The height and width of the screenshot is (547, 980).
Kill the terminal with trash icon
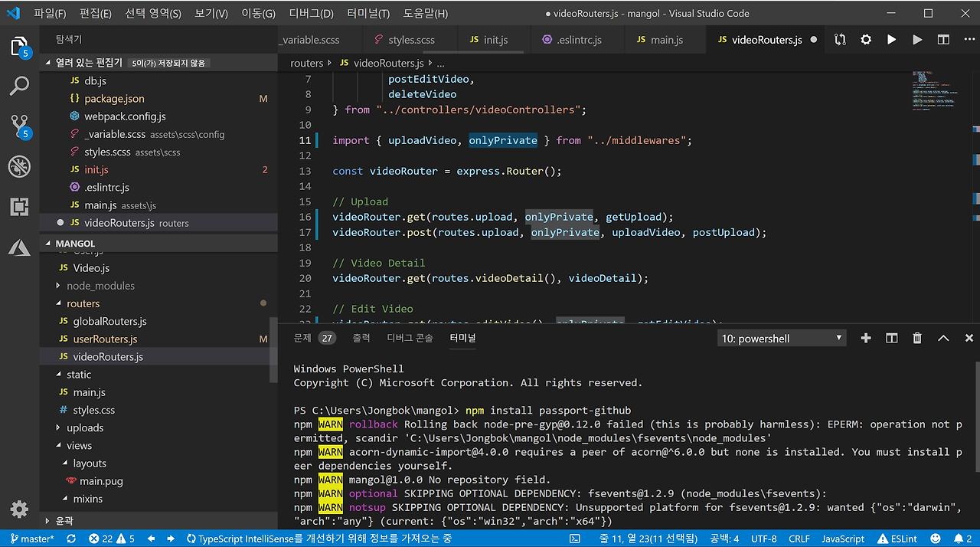pos(917,338)
